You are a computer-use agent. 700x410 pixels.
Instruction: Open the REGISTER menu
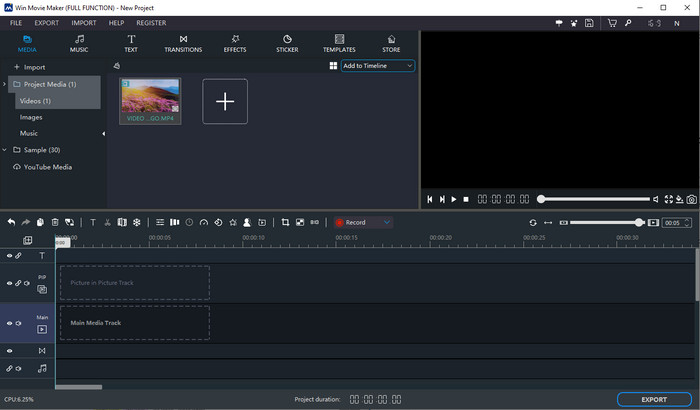(151, 23)
